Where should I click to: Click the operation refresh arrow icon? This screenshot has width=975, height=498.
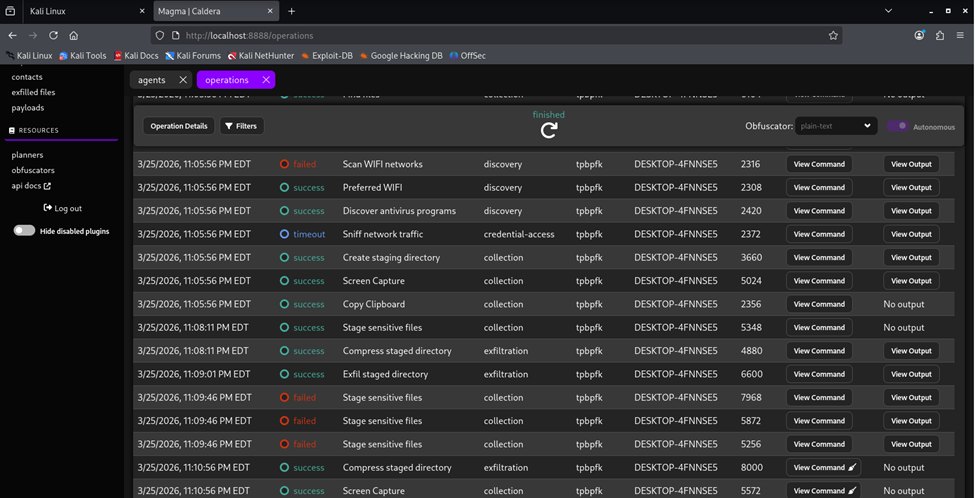[548, 131]
